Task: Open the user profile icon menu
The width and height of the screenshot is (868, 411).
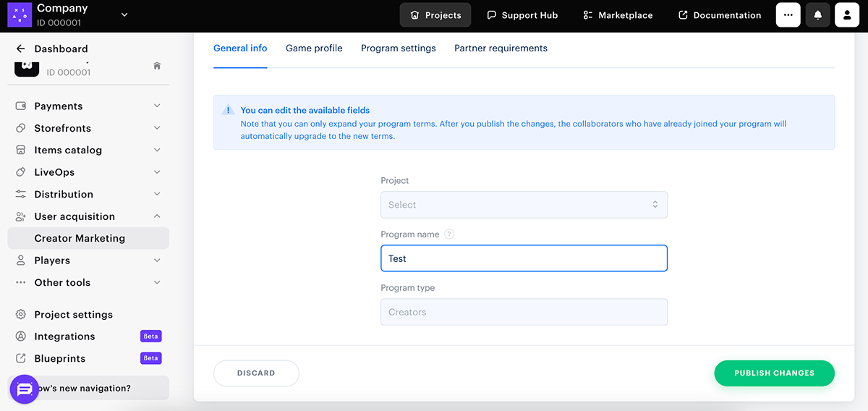Action: coord(847,15)
